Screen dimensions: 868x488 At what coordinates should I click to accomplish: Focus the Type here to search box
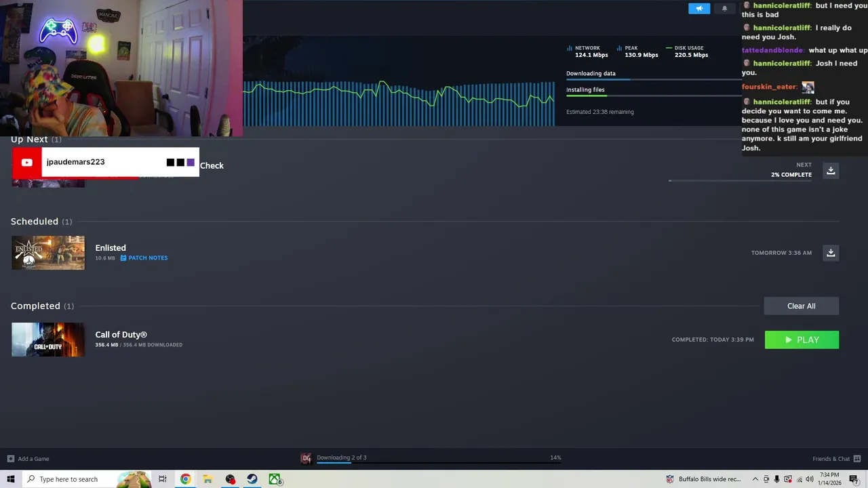pos(86,479)
